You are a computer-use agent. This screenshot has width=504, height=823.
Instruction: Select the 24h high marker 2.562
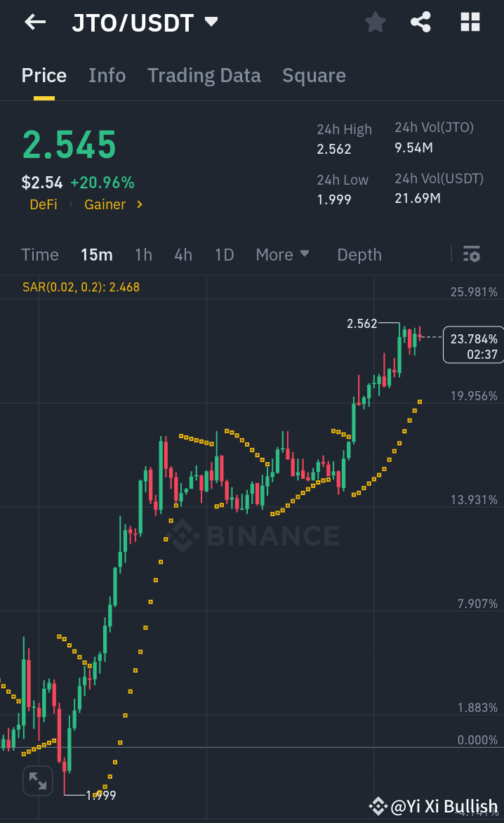click(x=362, y=324)
